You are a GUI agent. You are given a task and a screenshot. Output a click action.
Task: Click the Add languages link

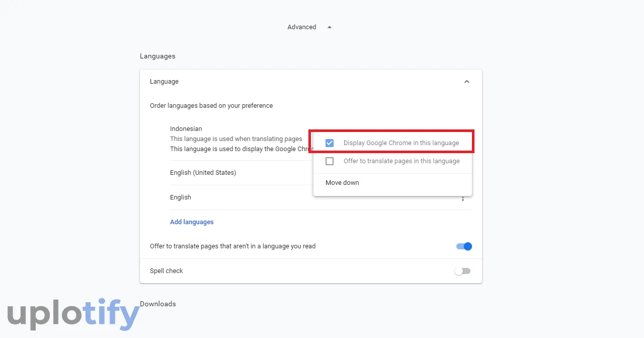click(192, 222)
